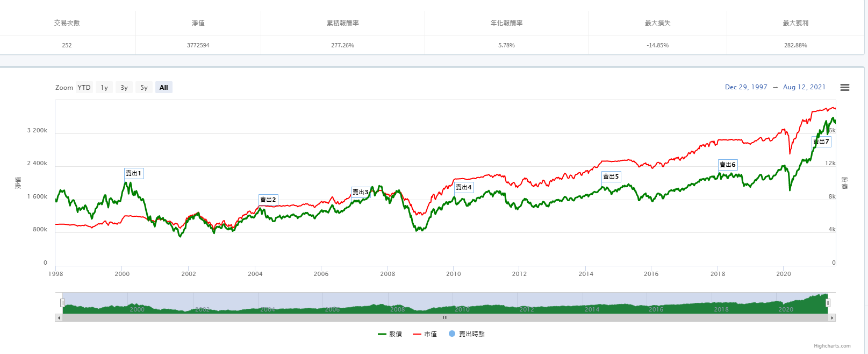Image resolution: width=868 pixels, height=354 pixels.
Task: Toggle 賣出時點 series in legend
Action: pyautogui.click(x=467, y=334)
